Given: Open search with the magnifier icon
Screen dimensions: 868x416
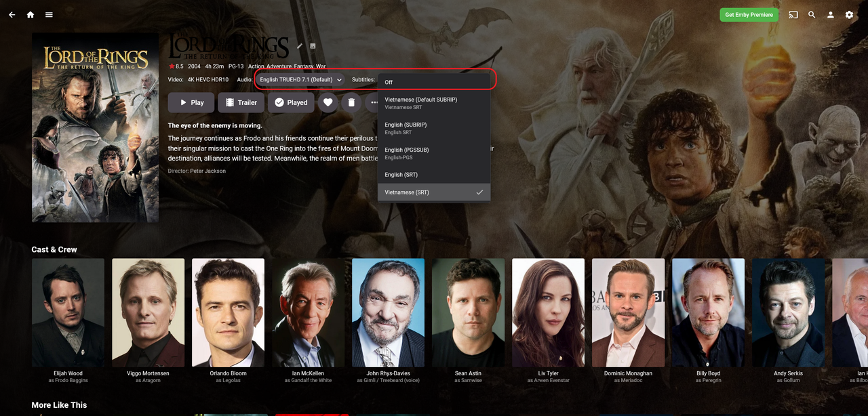Looking at the screenshot, I should point(812,15).
